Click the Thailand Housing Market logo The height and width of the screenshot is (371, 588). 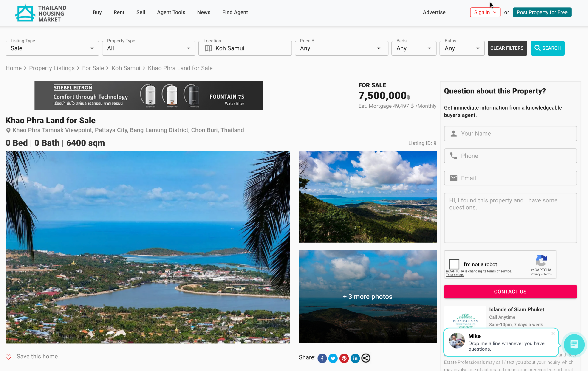[x=41, y=13]
